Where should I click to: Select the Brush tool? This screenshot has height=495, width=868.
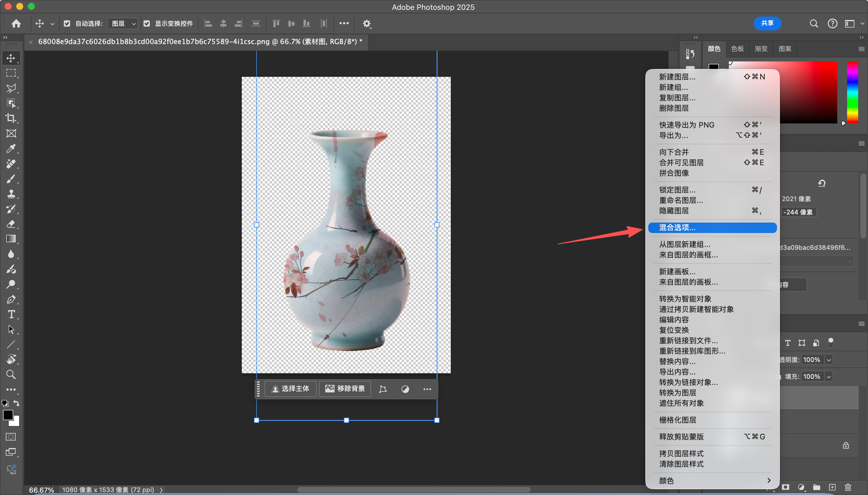point(11,179)
